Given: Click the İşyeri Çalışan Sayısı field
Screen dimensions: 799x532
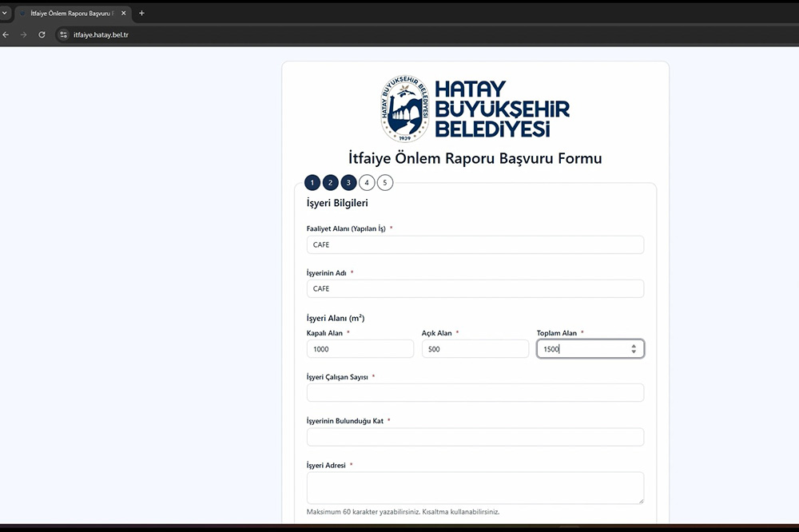Looking at the screenshot, I should click(475, 393).
